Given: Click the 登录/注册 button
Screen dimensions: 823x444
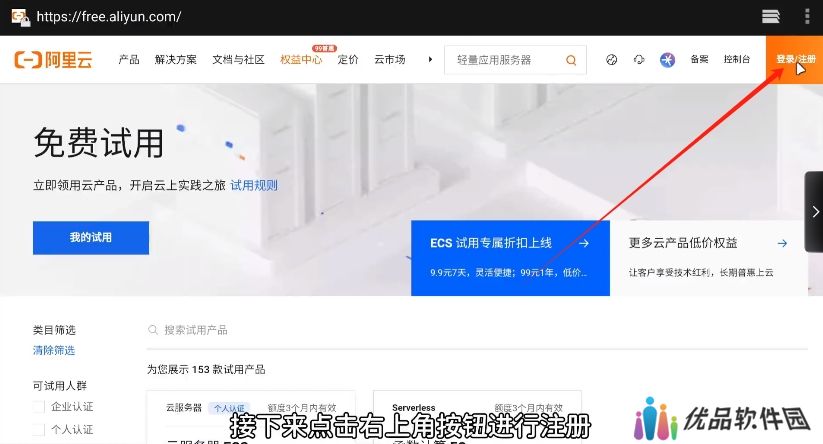Looking at the screenshot, I should 795,60.
